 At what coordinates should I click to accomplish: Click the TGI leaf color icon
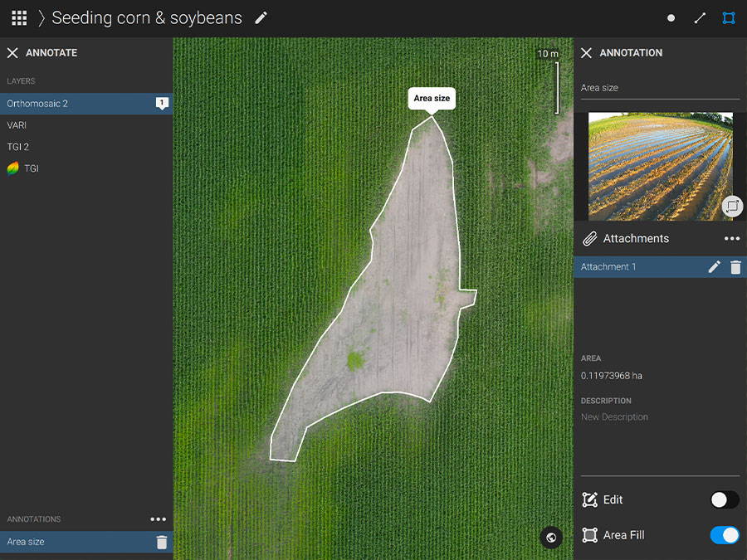click(x=12, y=168)
